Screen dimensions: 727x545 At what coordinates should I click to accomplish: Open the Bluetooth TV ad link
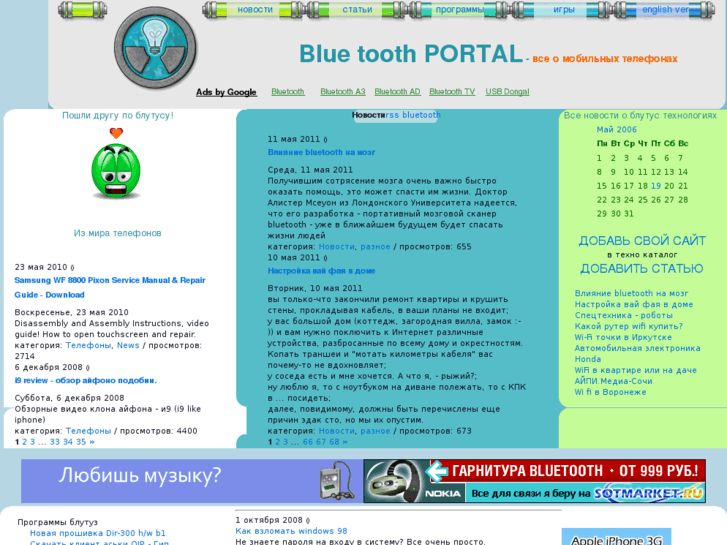[452, 92]
